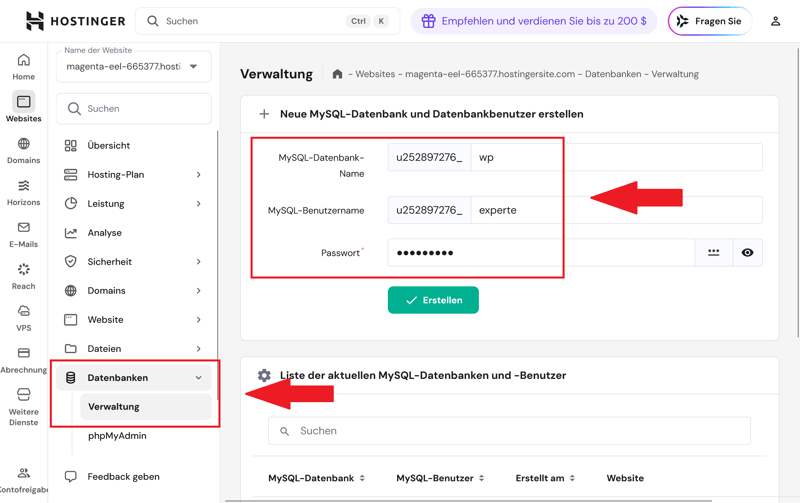Expand the Dateien submenu chevron
800x503 pixels.
tap(198, 349)
